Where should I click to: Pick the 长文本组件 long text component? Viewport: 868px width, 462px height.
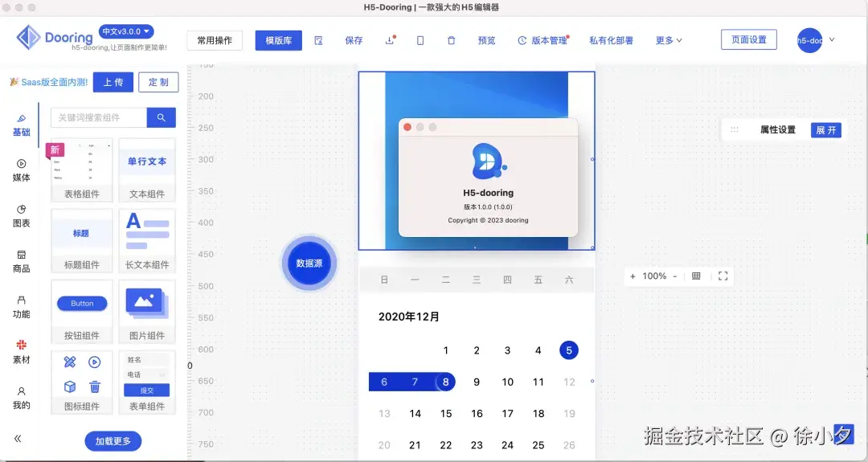147,241
